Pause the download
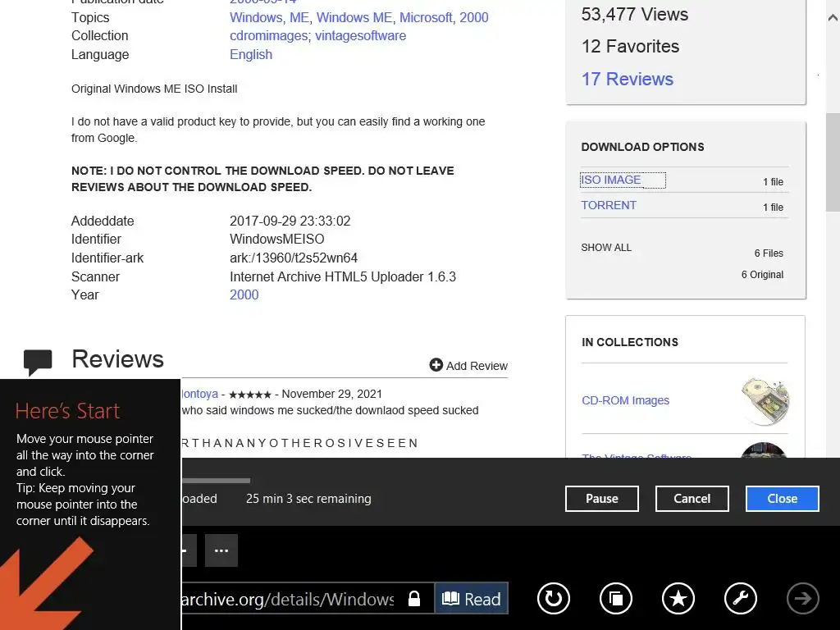The height and width of the screenshot is (630, 840). click(601, 499)
